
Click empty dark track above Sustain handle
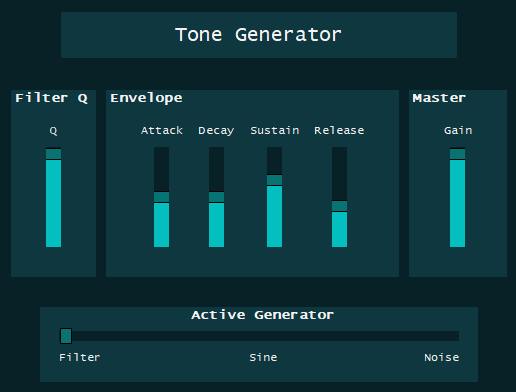tap(274, 160)
